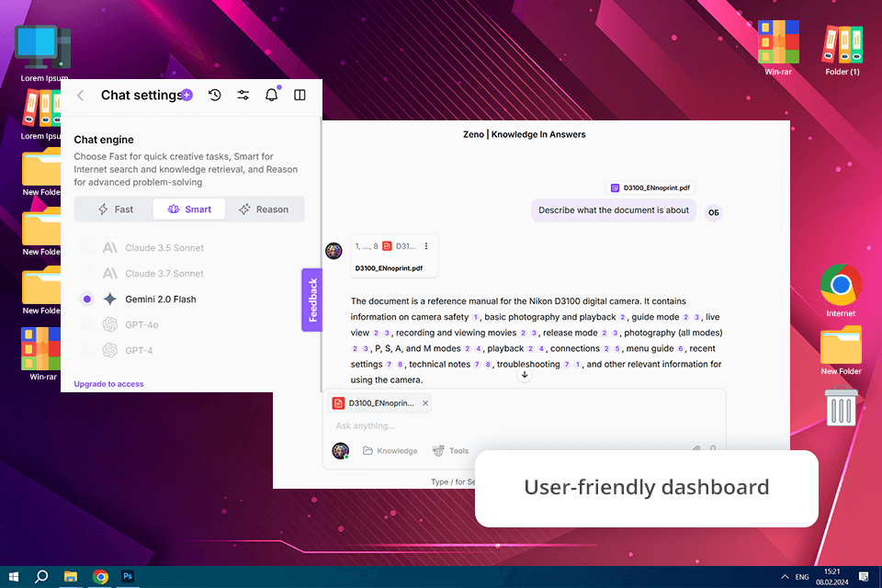
Task: Click the assistant avatar in the input bar
Action: (x=340, y=451)
